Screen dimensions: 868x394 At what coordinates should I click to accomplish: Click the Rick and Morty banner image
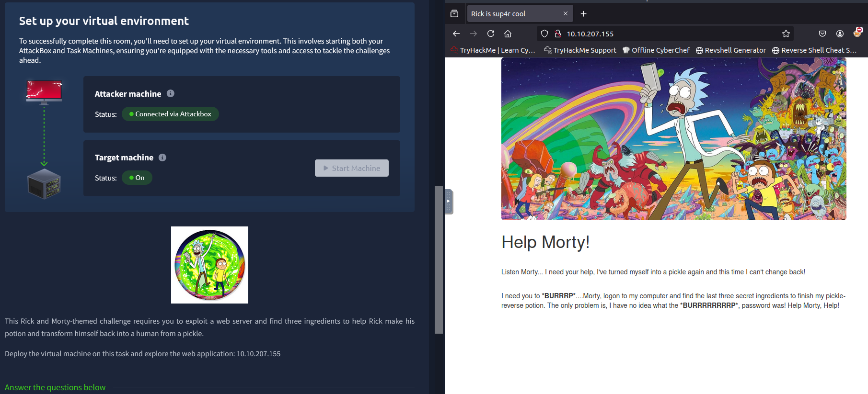(x=674, y=139)
